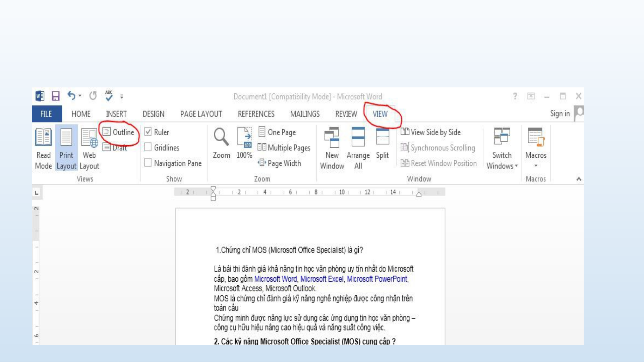644x362 pixels.
Task: Switch to Read Mode view
Action: click(44, 149)
